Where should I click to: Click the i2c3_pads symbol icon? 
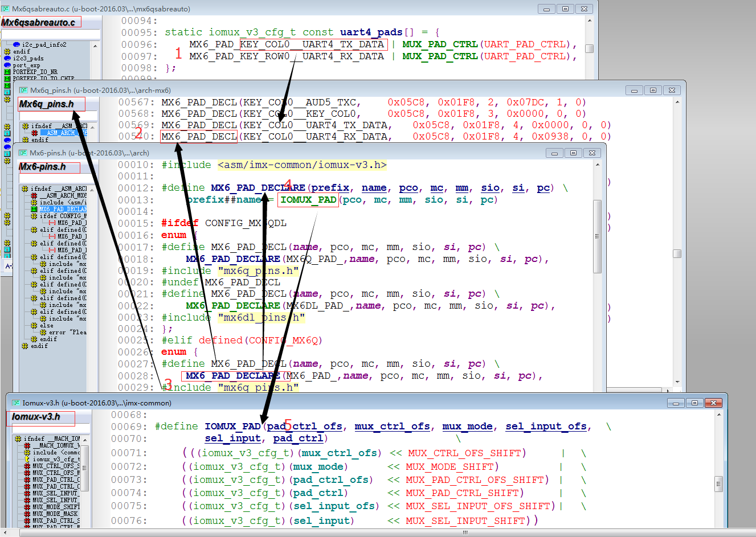click(7, 58)
